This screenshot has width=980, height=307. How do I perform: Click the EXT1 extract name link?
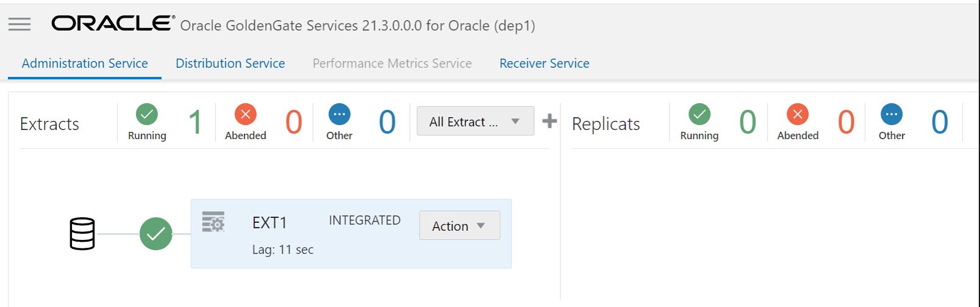[x=270, y=223]
